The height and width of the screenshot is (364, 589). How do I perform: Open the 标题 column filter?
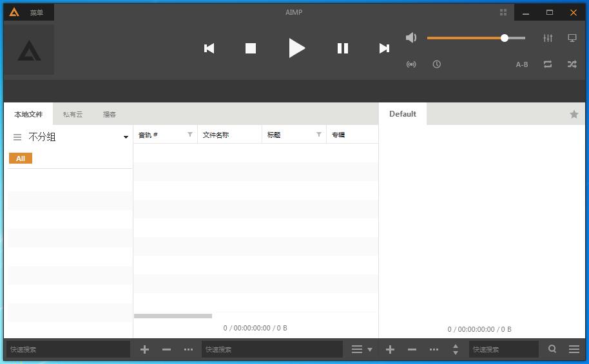point(319,135)
